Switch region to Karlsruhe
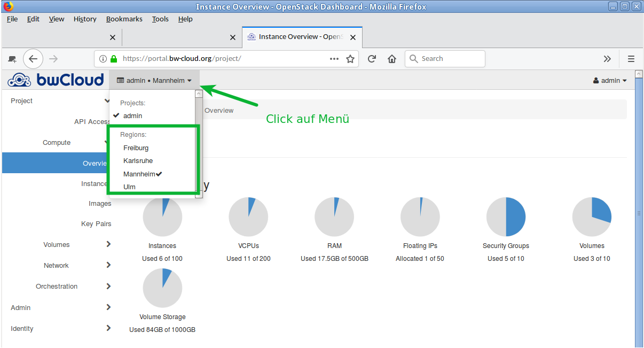Image resolution: width=644 pixels, height=348 pixels. [138, 160]
